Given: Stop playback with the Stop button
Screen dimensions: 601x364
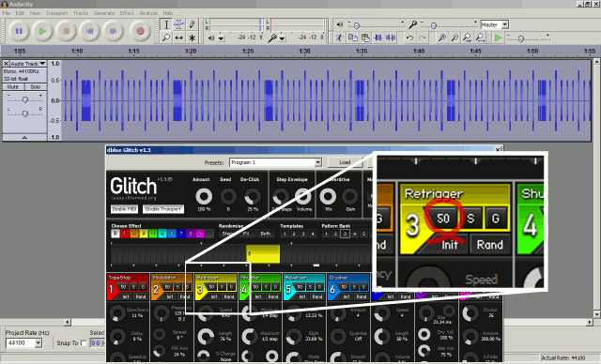Looking at the screenshot, I should 66,31.
